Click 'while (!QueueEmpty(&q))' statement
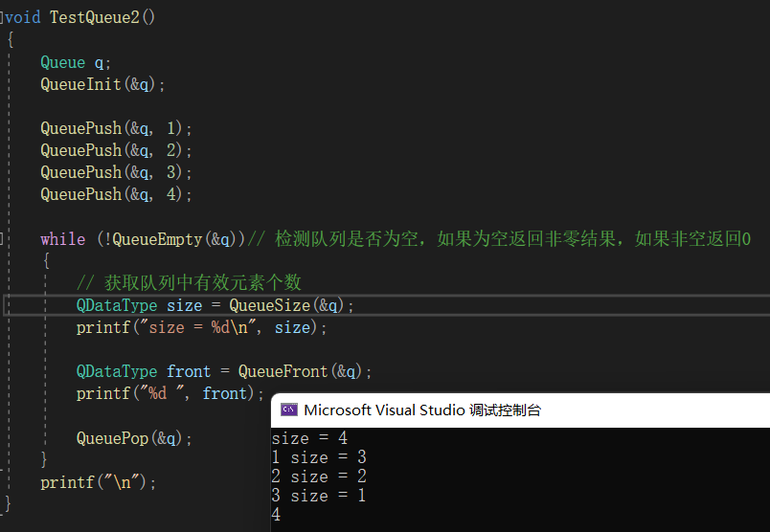Screen dimensions: 770x532 click(143, 239)
